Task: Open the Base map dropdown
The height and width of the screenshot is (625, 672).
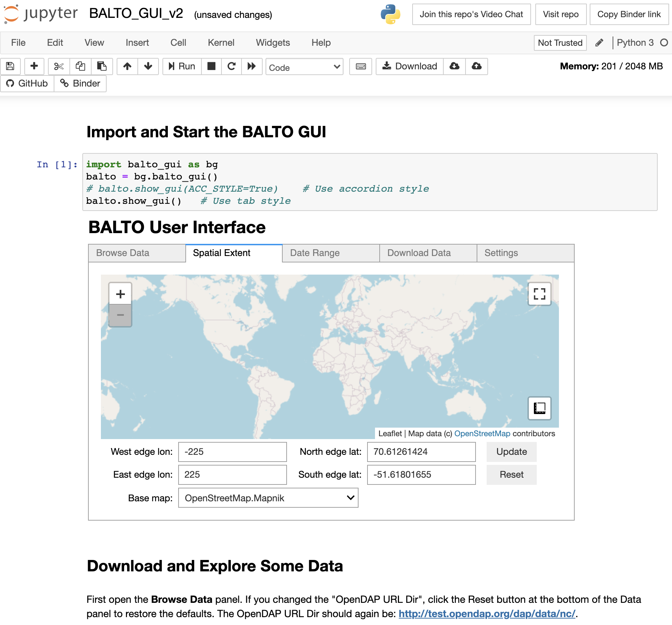Action: pos(268,498)
